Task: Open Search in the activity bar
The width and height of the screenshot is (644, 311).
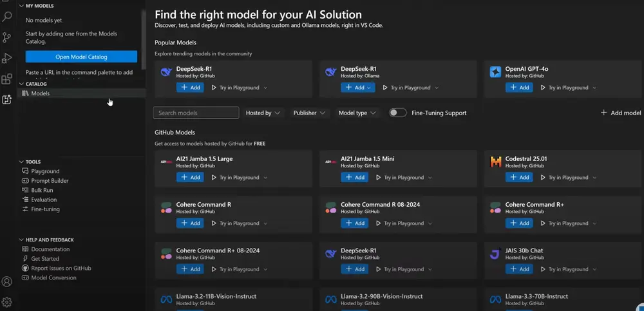Action: point(7,17)
